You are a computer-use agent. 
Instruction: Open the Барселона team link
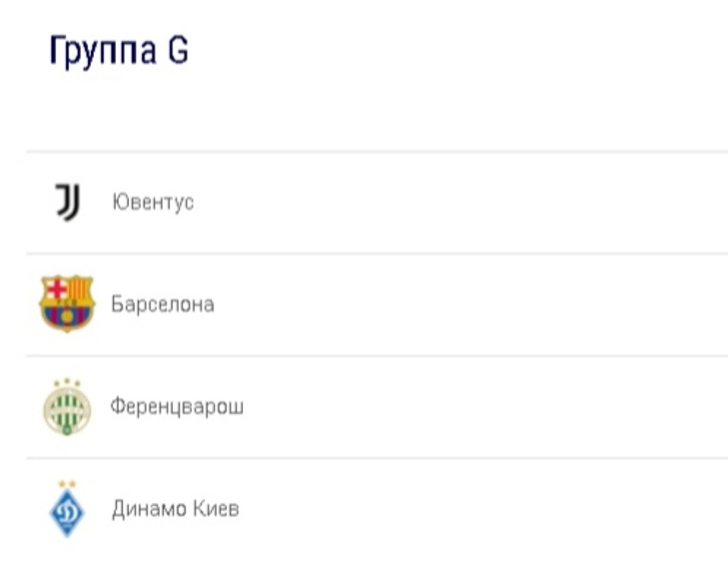tap(163, 304)
